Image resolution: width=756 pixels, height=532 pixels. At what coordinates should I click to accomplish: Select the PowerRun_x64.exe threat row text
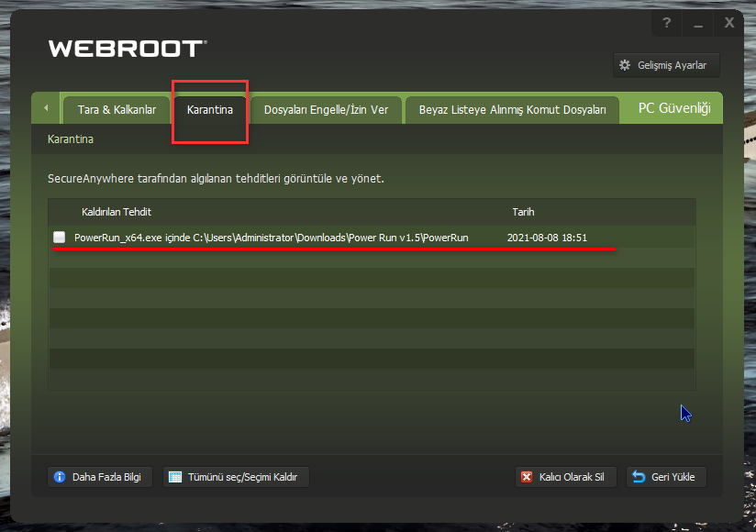click(271, 238)
